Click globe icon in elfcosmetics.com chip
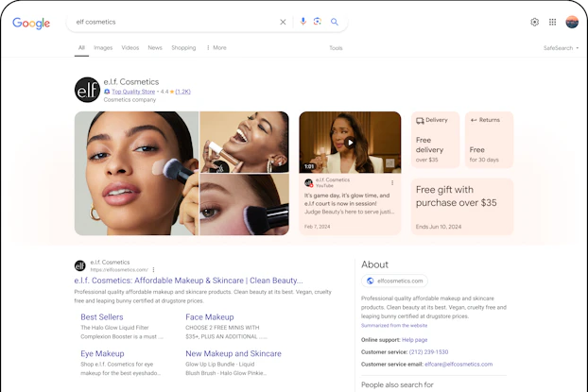This screenshot has width=588, height=392. pyautogui.click(x=371, y=281)
